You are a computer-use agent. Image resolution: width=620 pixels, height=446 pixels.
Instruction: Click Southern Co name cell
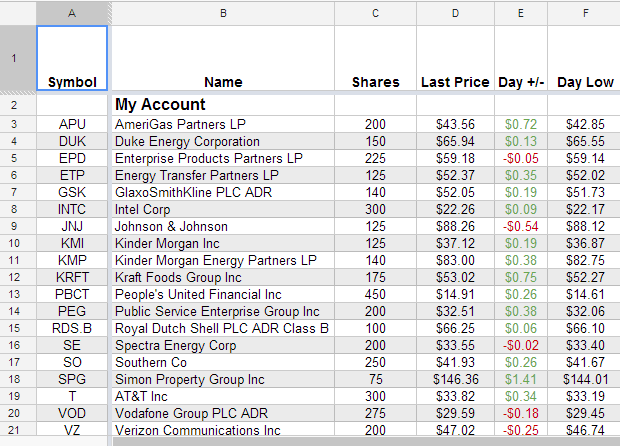point(223,362)
